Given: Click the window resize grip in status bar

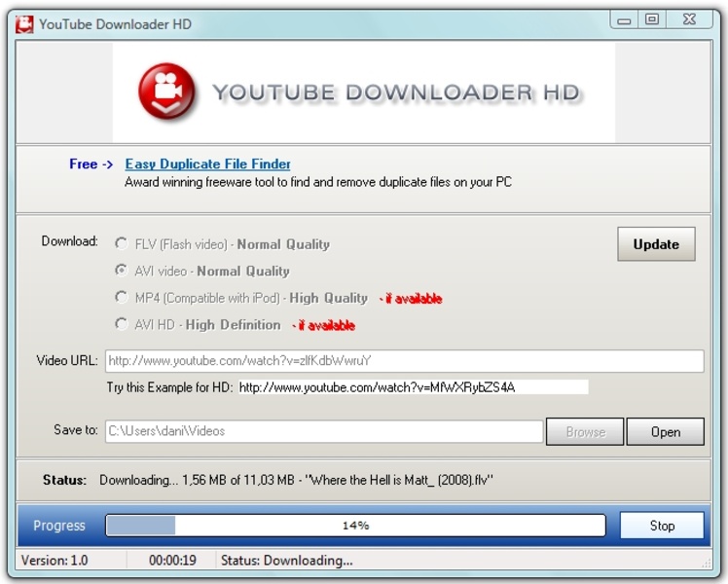Looking at the screenshot, I should point(707,564).
